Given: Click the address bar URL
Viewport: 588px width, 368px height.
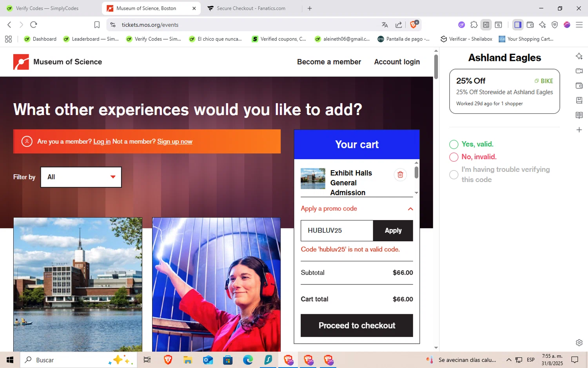Looking at the screenshot, I should 150,25.
